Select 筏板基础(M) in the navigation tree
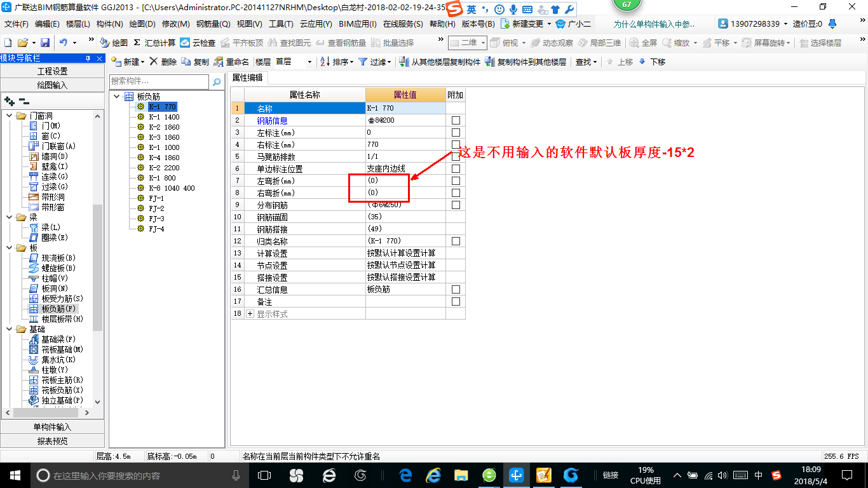 coord(57,349)
